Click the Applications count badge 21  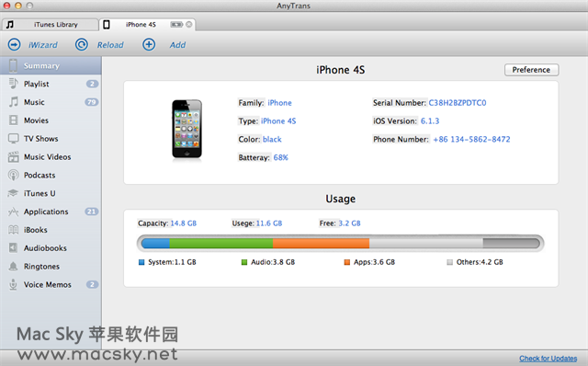(92, 212)
